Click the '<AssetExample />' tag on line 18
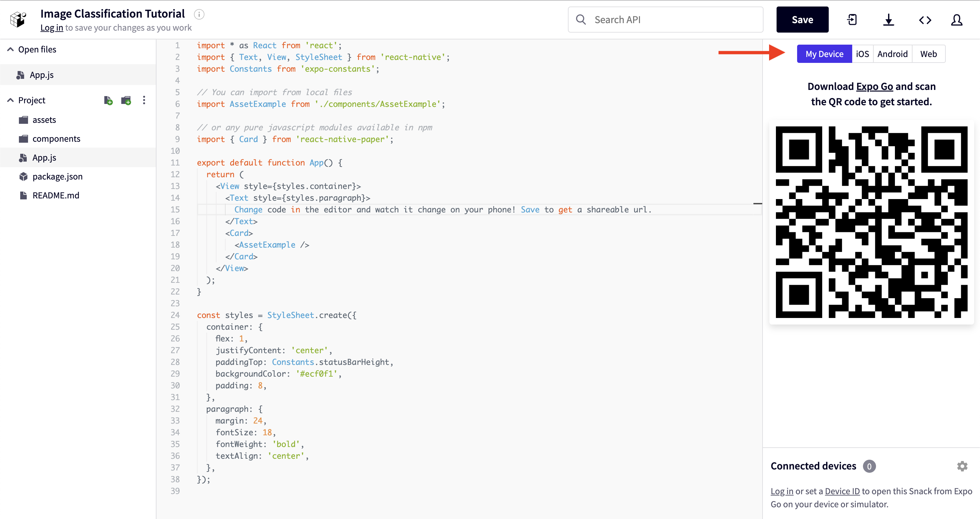 pos(272,245)
